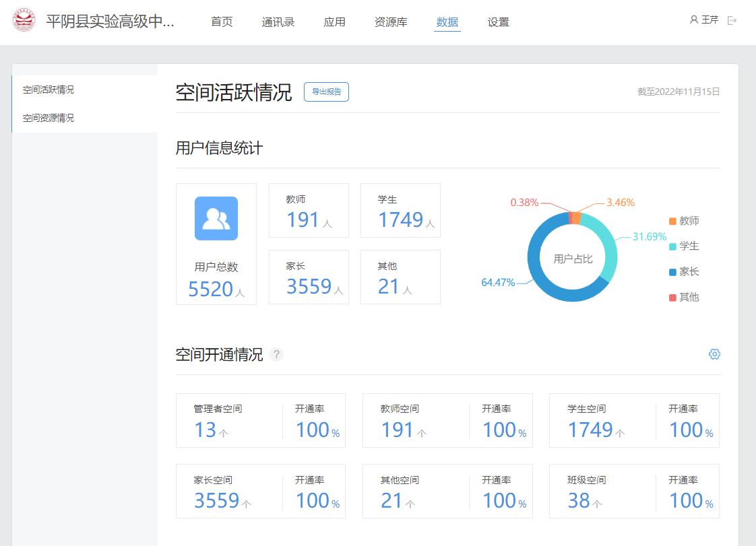Click the 用户总数 5520 card
This screenshot has width=756, height=546.
(216, 244)
